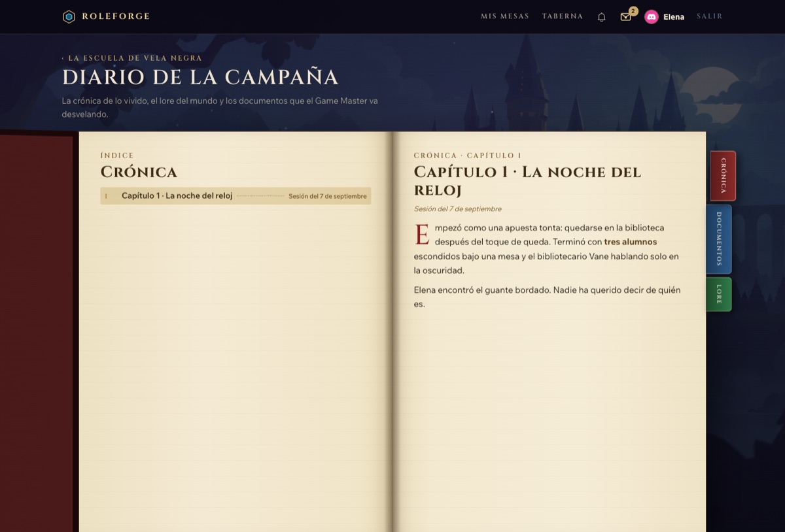785x532 pixels.
Task: Switch to the Crónica bookmark tab
Action: coord(723,176)
